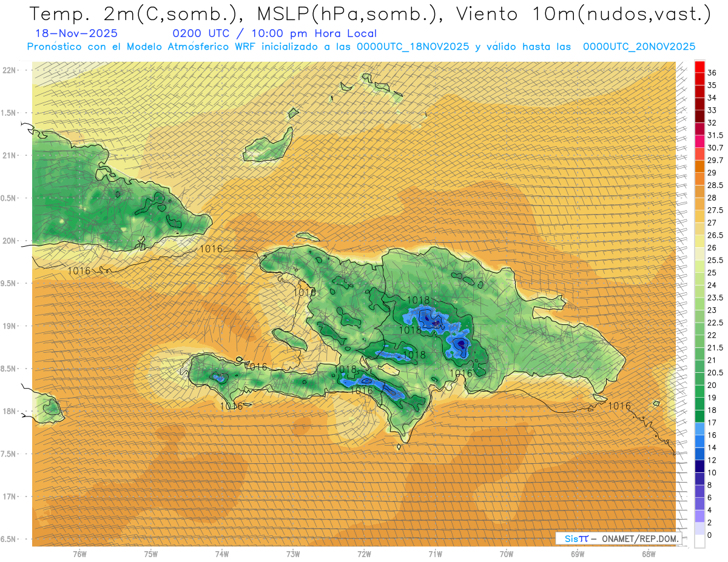Click the legend value '2'
Viewport: 728px width, 562px height.
pyautogui.click(x=710, y=523)
